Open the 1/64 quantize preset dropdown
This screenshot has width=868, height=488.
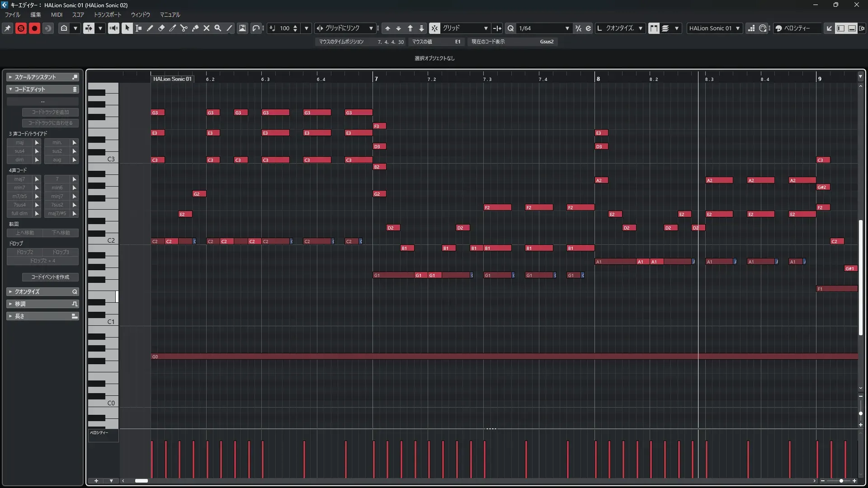pos(567,28)
